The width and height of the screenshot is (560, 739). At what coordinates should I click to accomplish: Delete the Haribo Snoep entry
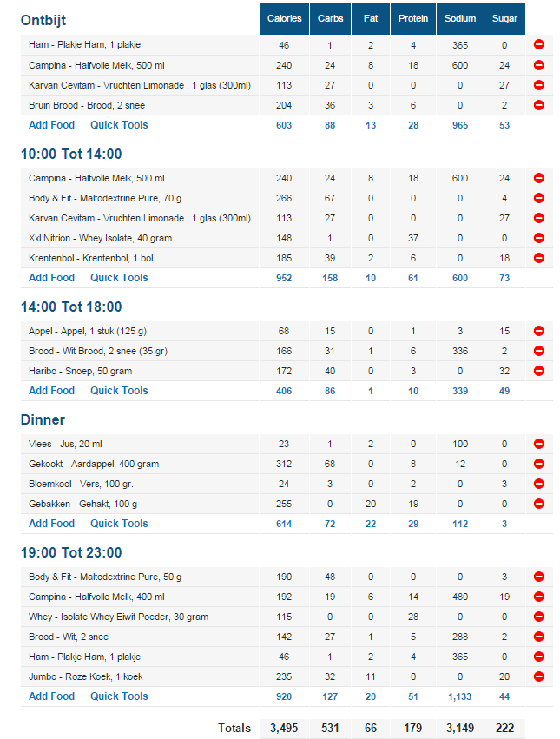(x=538, y=371)
